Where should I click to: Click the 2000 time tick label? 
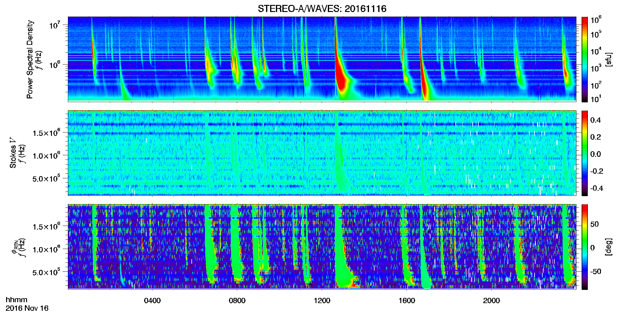coord(492,301)
